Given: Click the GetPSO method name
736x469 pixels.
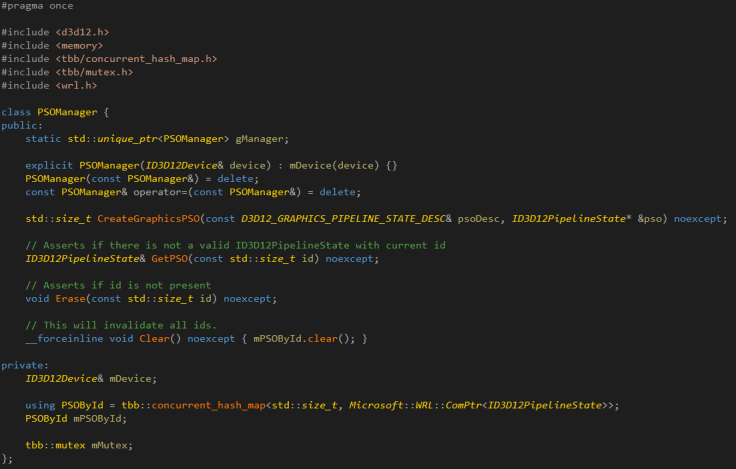Looking at the screenshot, I should [x=171, y=258].
